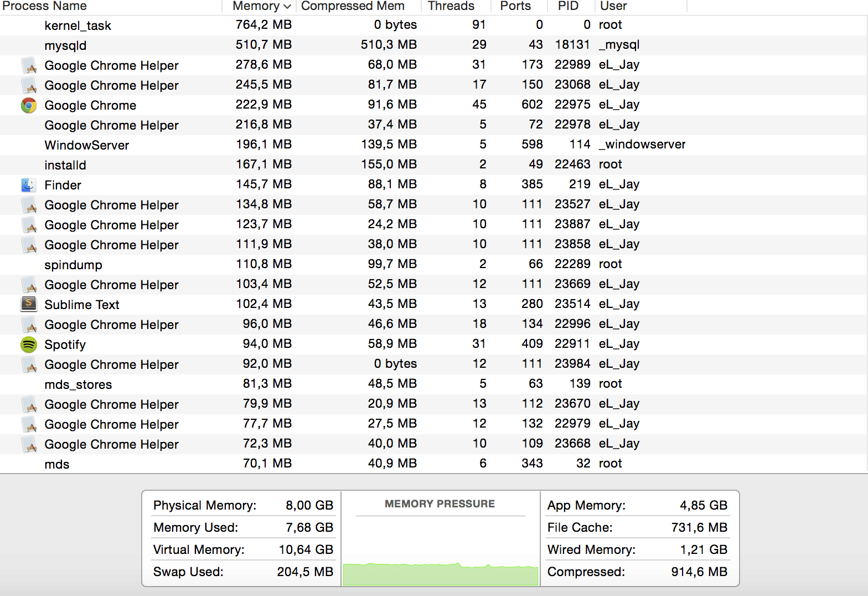Sort list by Ports column header

[x=515, y=6]
